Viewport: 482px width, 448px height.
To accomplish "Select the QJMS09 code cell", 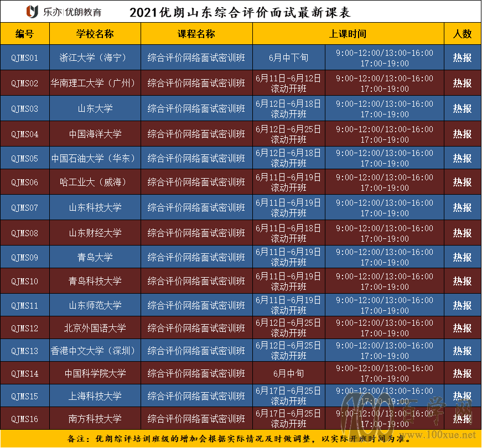I will [x=24, y=258].
